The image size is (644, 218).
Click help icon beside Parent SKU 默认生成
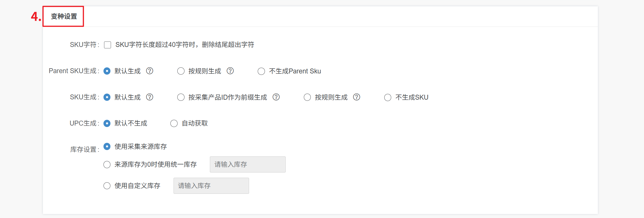click(x=150, y=71)
